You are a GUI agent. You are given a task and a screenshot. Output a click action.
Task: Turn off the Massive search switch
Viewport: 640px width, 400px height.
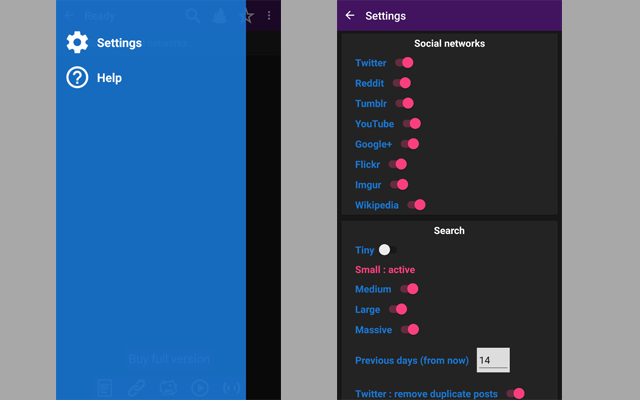tap(409, 329)
